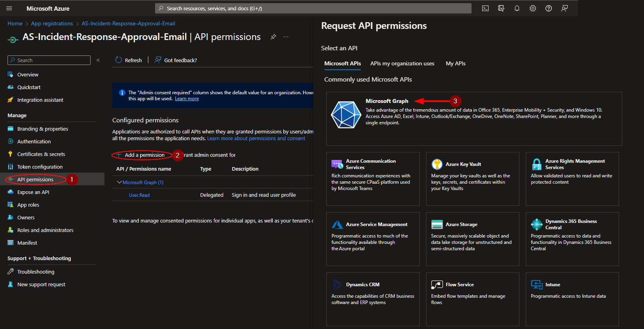Select Dynamics 365 Business Central card
644x329 pixels.
(x=572, y=239)
